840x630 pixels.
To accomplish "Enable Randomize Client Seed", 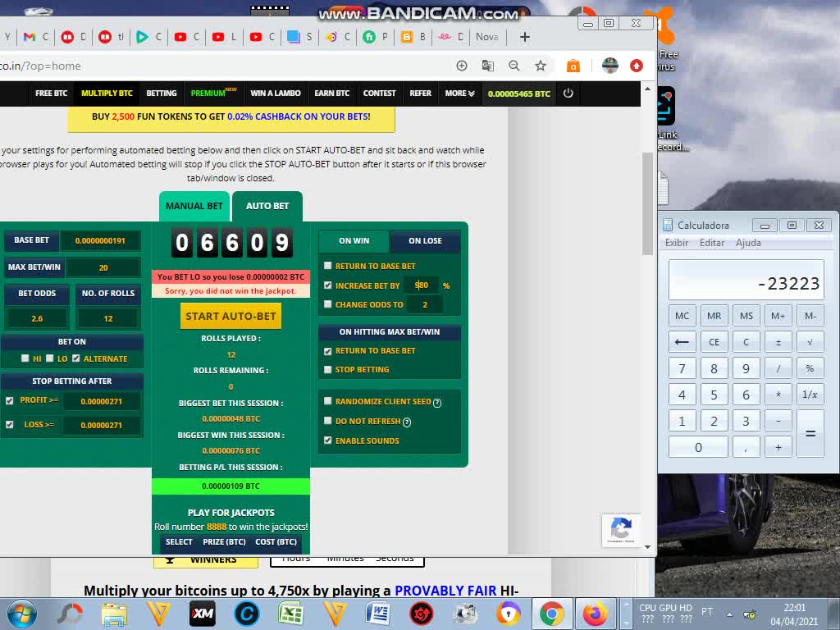I will [328, 401].
